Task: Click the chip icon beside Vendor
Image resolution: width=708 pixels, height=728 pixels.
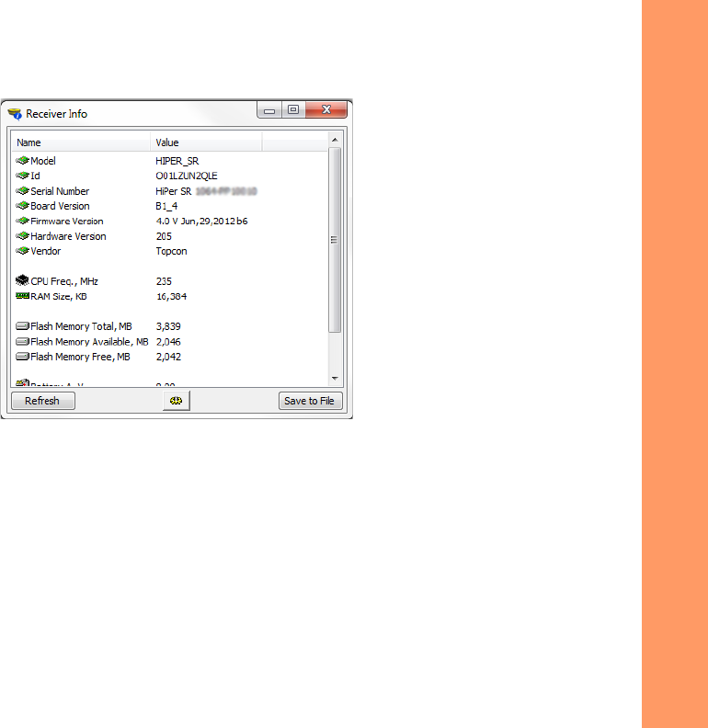Action: (x=22, y=251)
